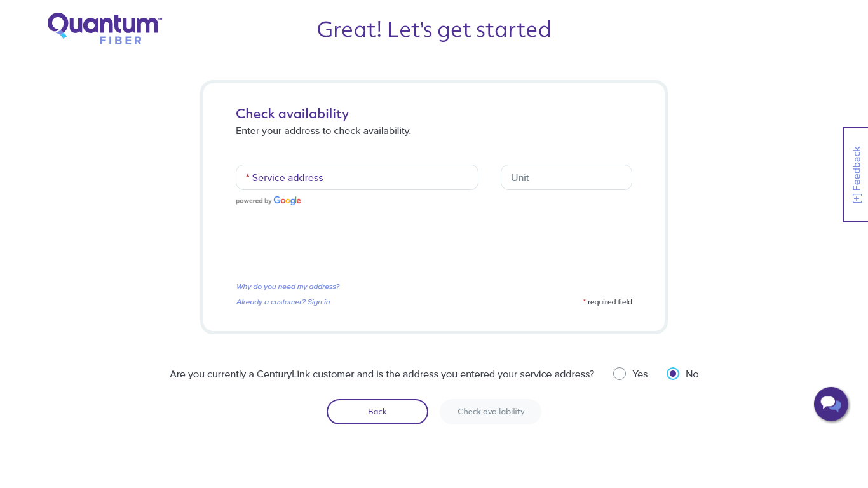The image size is (868, 488).
Task: Click the "required field" note
Action: coord(607,302)
